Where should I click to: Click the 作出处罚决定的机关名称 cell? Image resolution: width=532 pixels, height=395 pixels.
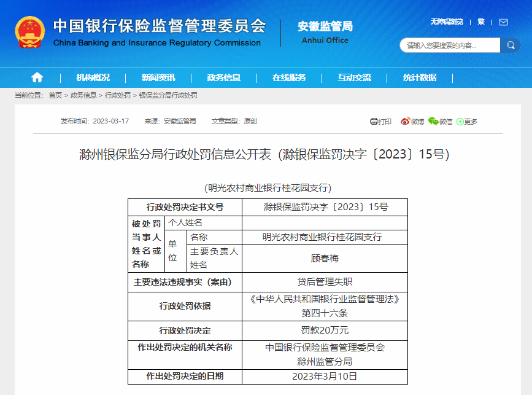185,355
